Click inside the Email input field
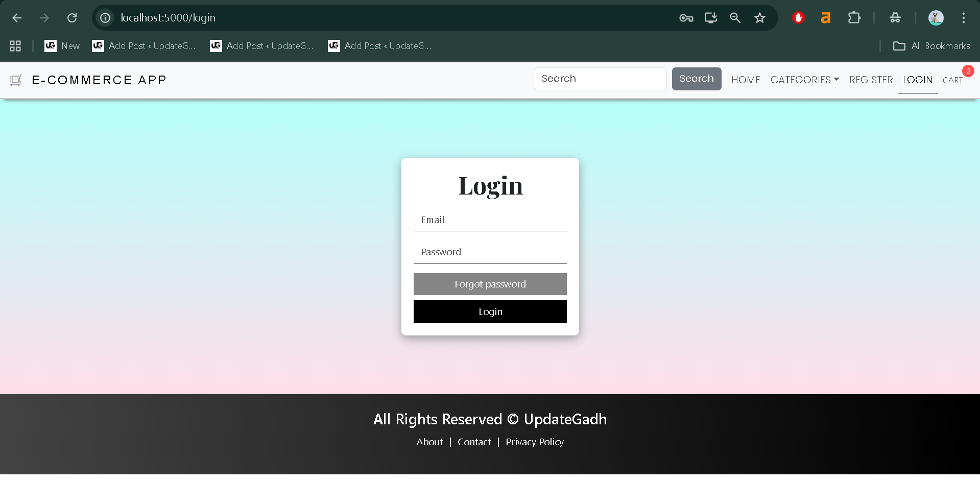Image resolution: width=980 pixels, height=482 pixels. tap(490, 220)
